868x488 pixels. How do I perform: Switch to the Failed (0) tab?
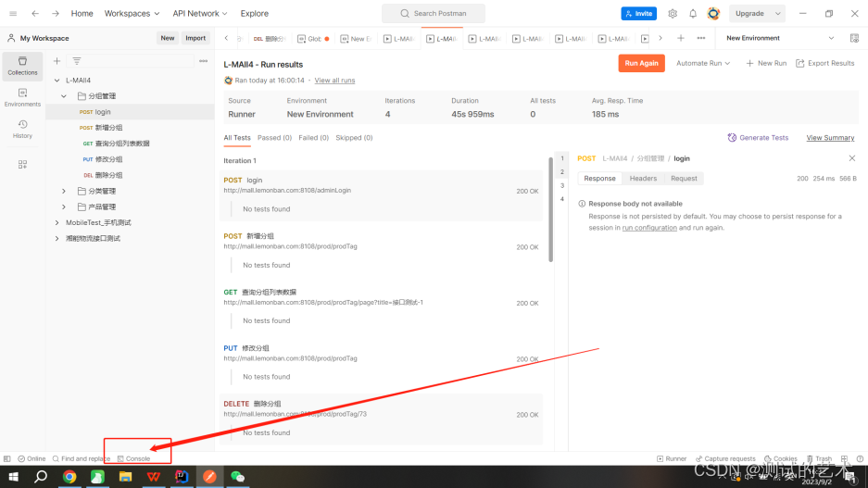(x=313, y=138)
